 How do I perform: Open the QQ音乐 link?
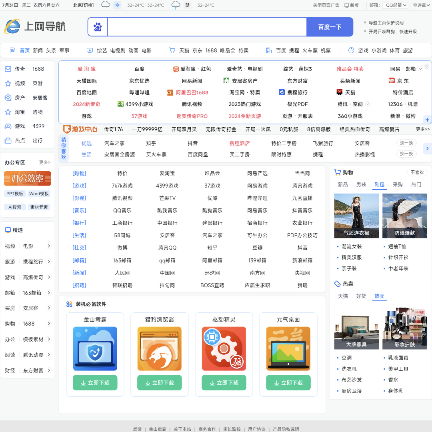click(x=122, y=210)
